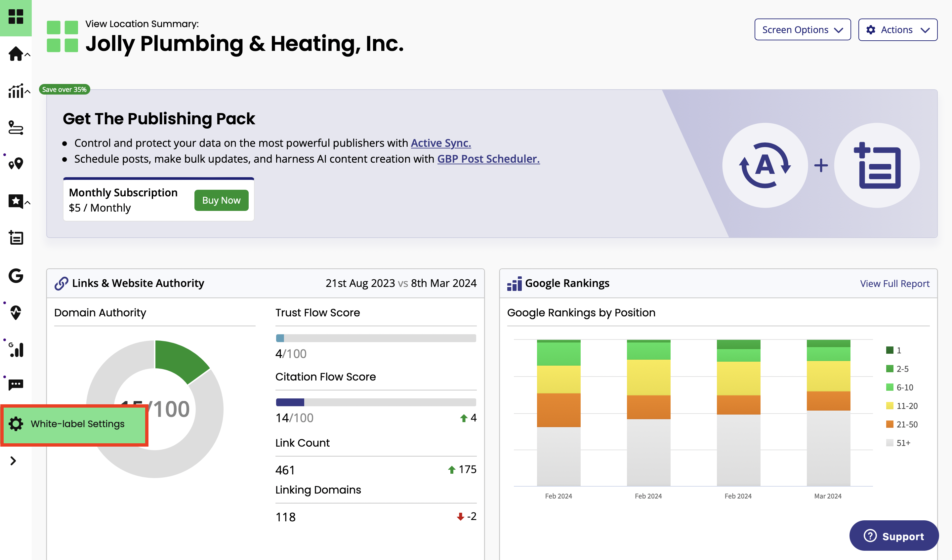Click the Mar 2024 stacked bar
The image size is (952, 560).
pos(828,412)
